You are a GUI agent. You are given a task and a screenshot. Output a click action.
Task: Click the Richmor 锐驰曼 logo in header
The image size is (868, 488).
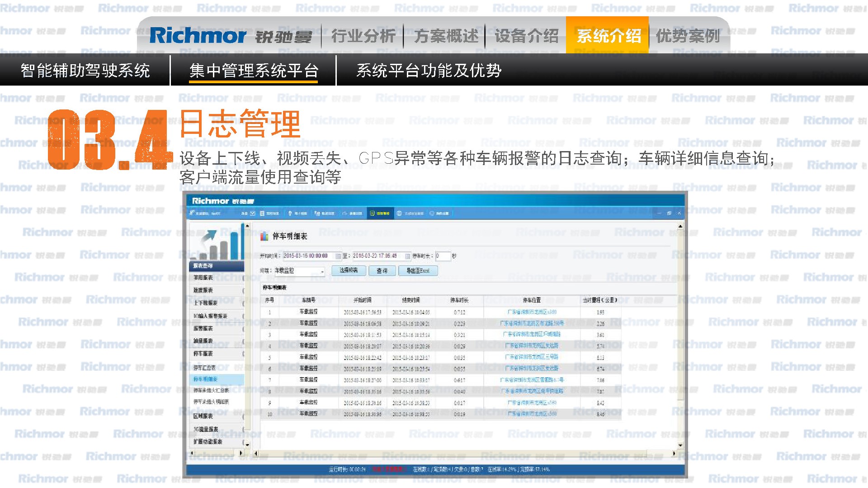tap(231, 36)
